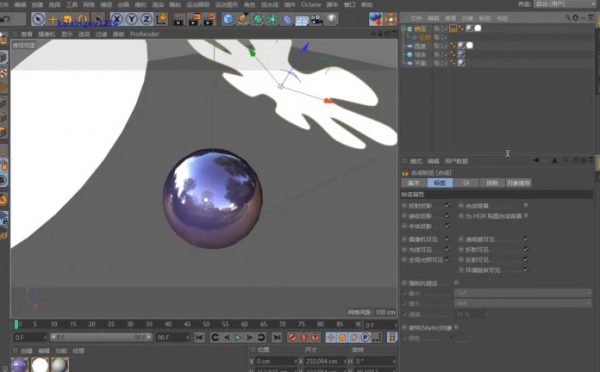Switch to the 排除 (Exclusion) tab
The image size is (600, 372).
tap(492, 183)
